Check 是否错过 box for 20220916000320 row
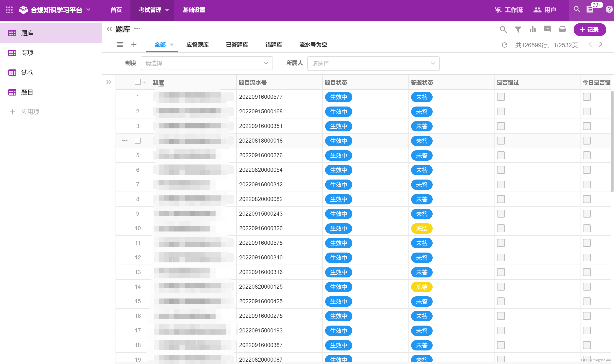 501,228
